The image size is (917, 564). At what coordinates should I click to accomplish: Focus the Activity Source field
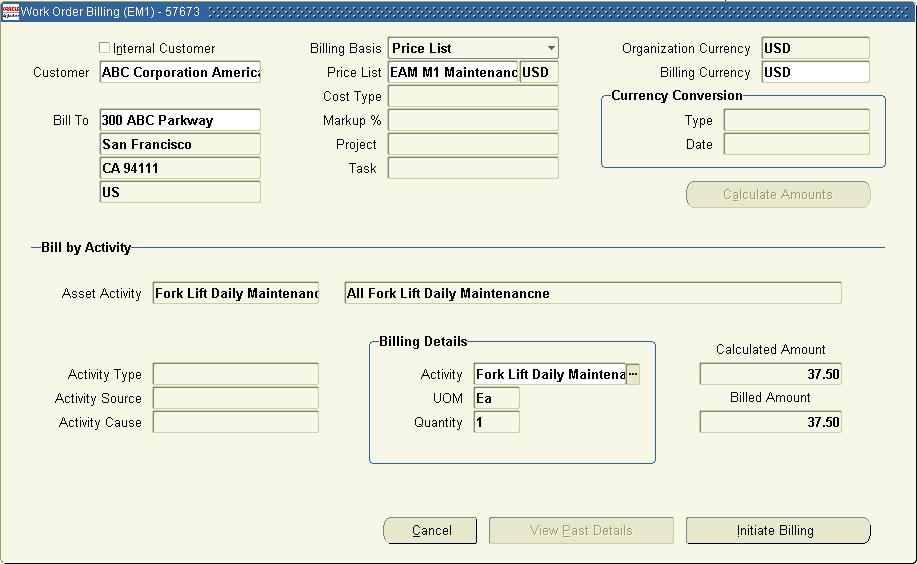tap(236, 398)
